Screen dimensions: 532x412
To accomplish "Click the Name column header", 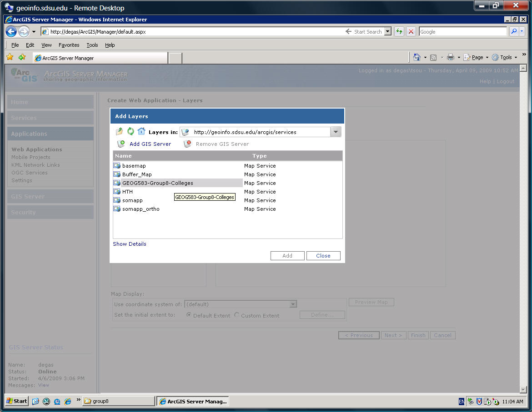I will 123,156.
